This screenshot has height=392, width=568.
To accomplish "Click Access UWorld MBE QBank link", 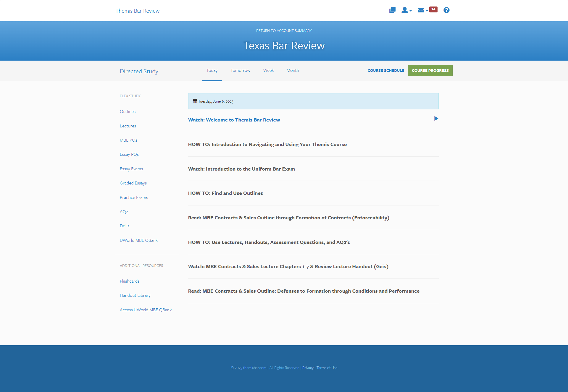I will tap(146, 310).
